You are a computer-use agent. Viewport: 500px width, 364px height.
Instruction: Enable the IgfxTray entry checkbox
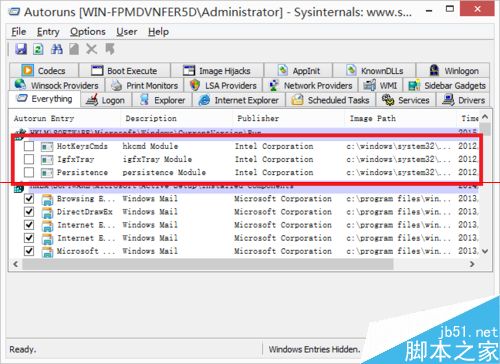tap(29, 159)
